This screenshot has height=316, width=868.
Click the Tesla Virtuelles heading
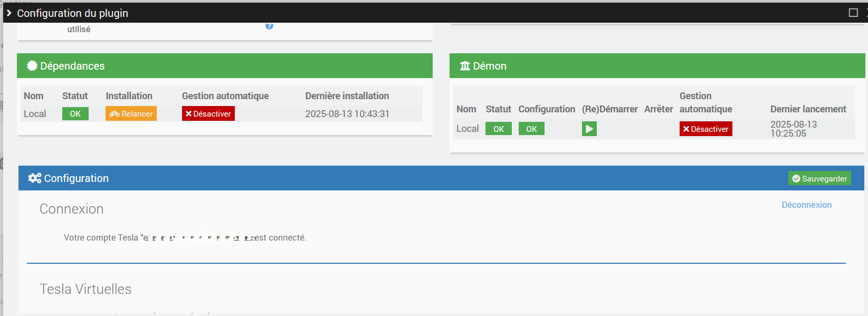pos(85,289)
